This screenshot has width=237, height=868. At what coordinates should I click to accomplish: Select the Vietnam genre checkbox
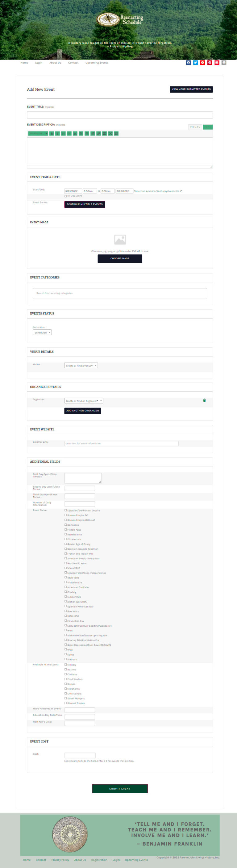66,659
